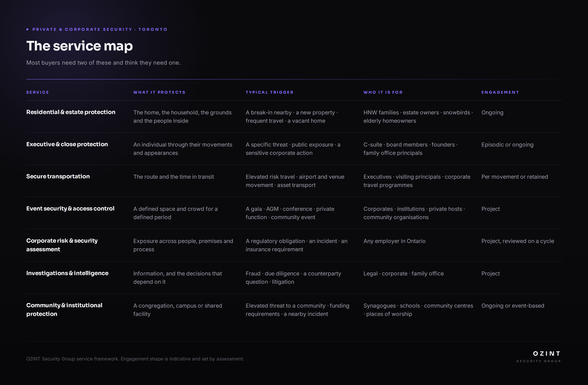Click the 'ENGAGEMENT' column header
588x385 pixels.
click(x=500, y=92)
